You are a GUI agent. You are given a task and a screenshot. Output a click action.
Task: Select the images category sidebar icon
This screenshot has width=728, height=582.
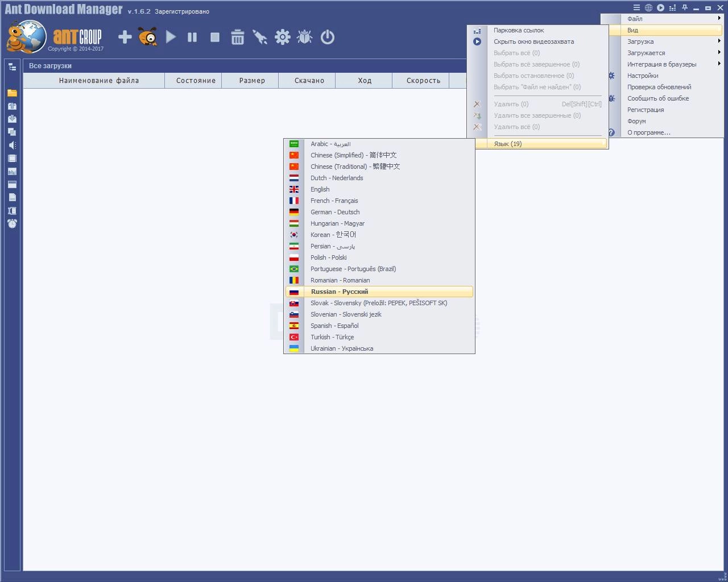12,171
